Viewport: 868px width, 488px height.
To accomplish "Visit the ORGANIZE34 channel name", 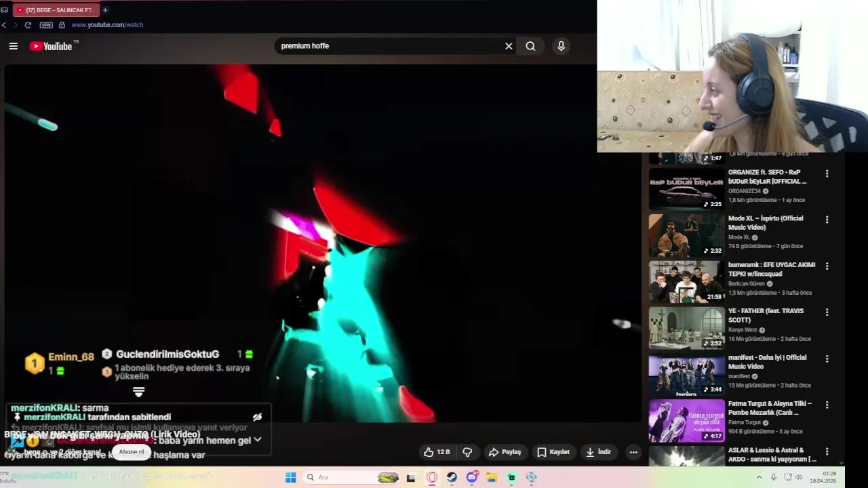I will click(x=745, y=191).
